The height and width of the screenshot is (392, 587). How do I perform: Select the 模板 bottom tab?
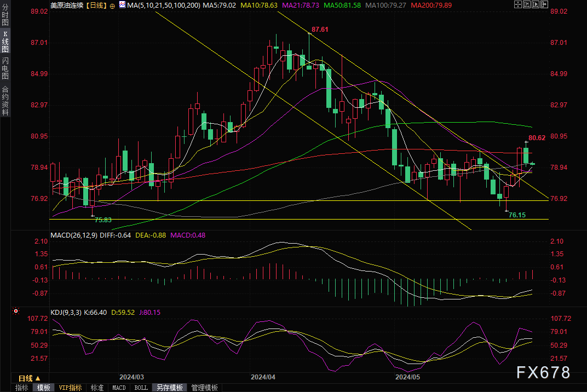pyautogui.click(x=44, y=388)
